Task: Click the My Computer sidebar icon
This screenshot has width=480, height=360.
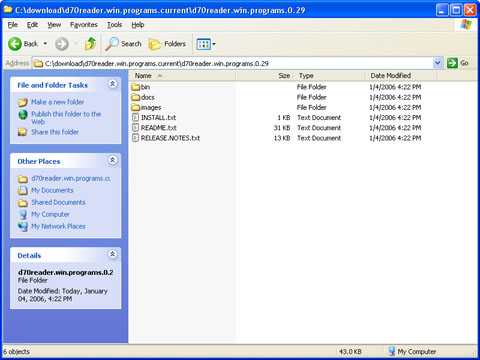Action: [23, 214]
